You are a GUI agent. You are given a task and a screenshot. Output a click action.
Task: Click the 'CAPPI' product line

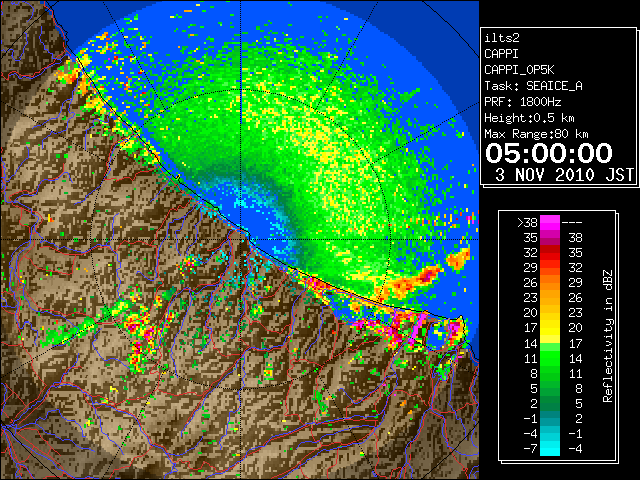tap(502, 54)
